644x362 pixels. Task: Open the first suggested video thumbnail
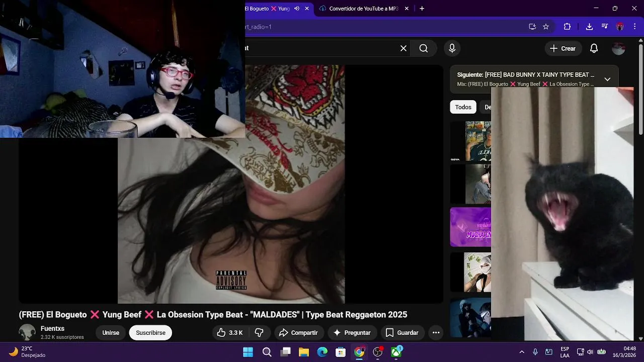(470, 141)
